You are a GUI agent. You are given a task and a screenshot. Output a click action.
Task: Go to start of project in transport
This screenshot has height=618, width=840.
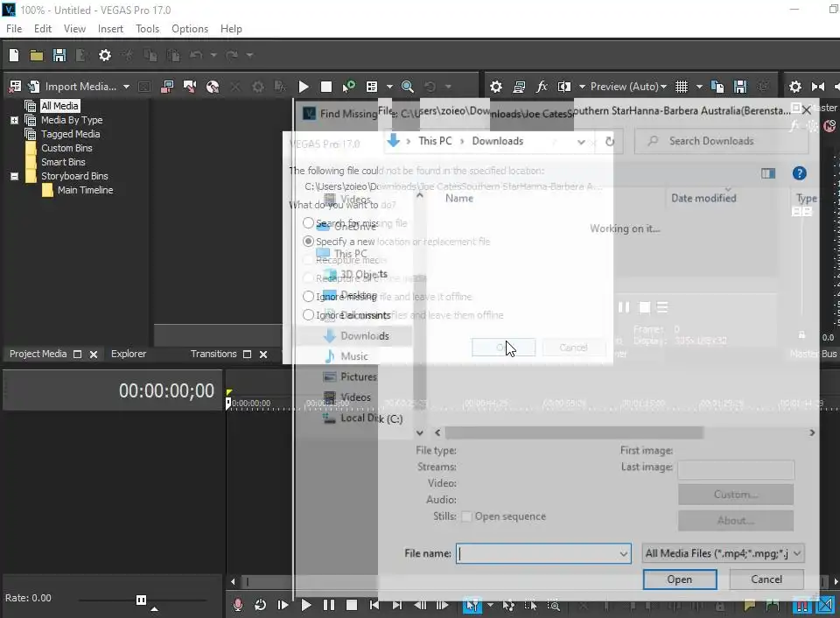(x=374, y=605)
